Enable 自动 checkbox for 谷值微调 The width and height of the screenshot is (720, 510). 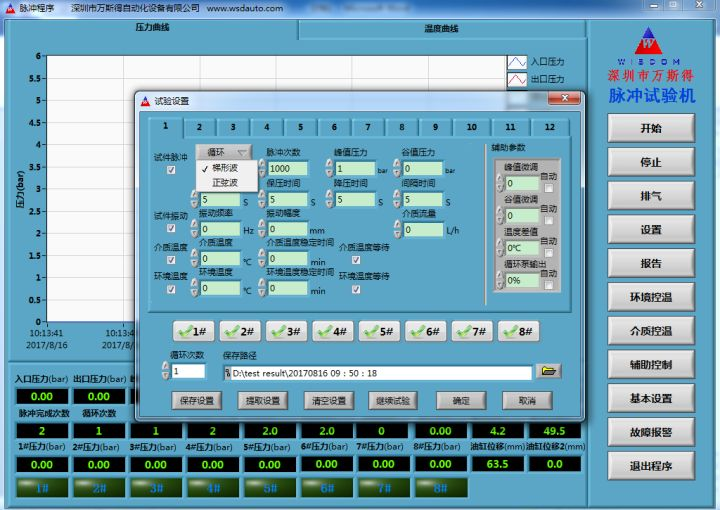click(548, 220)
